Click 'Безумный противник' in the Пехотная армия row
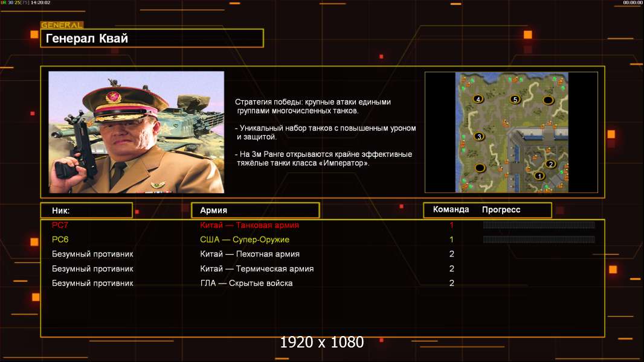Image resolution: width=644 pixels, height=362 pixels. point(92,254)
